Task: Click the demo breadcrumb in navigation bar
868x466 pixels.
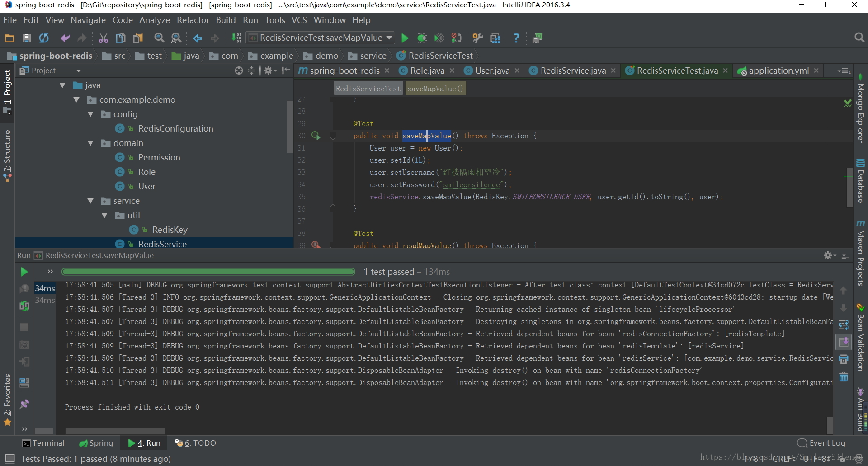Action: click(321, 56)
